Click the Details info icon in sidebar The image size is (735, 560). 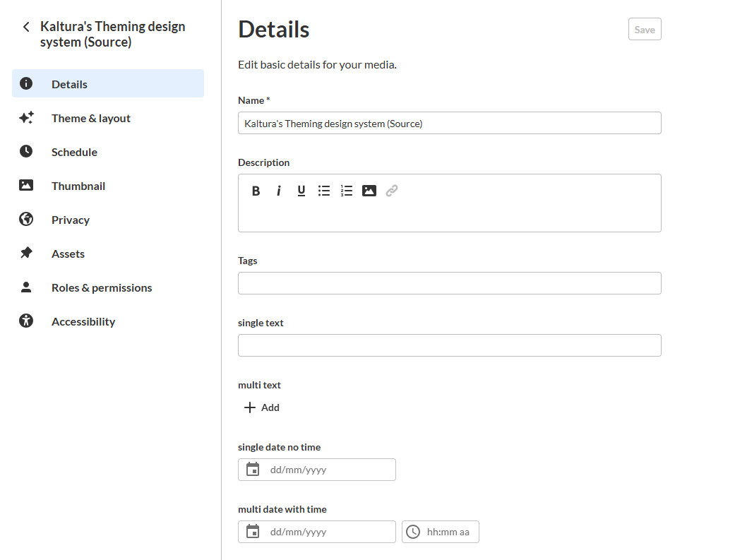coord(26,83)
